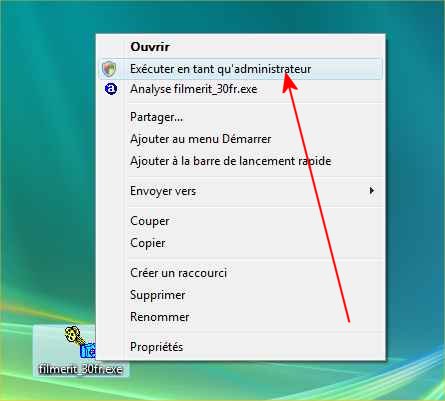This screenshot has width=445, height=401.
Task: Click the filmerit_30fr.exe file name label
Action: click(x=81, y=369)
